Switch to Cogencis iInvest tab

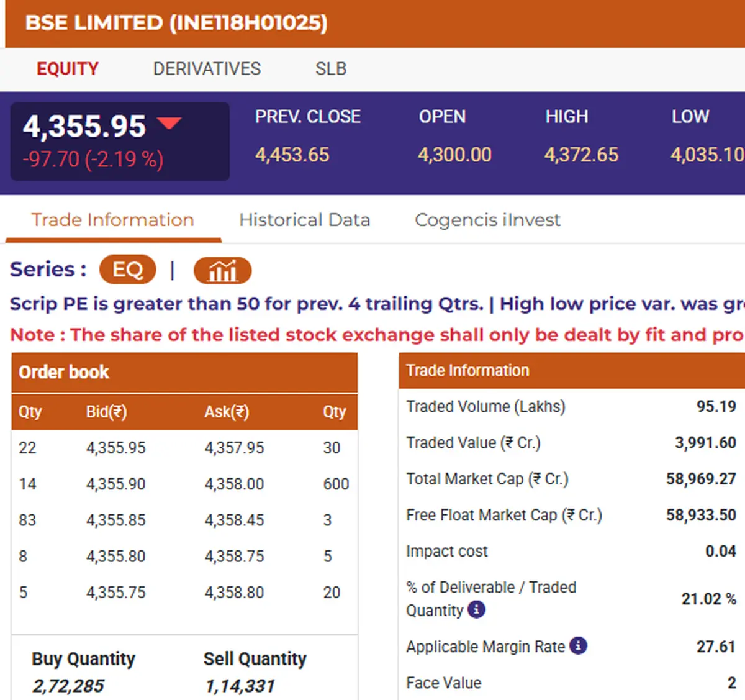(x=487, y=220)
